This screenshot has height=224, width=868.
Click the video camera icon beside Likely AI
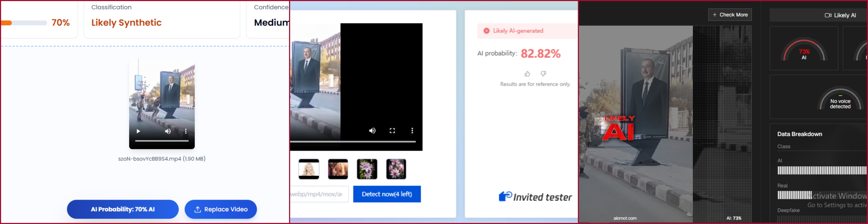828,15
